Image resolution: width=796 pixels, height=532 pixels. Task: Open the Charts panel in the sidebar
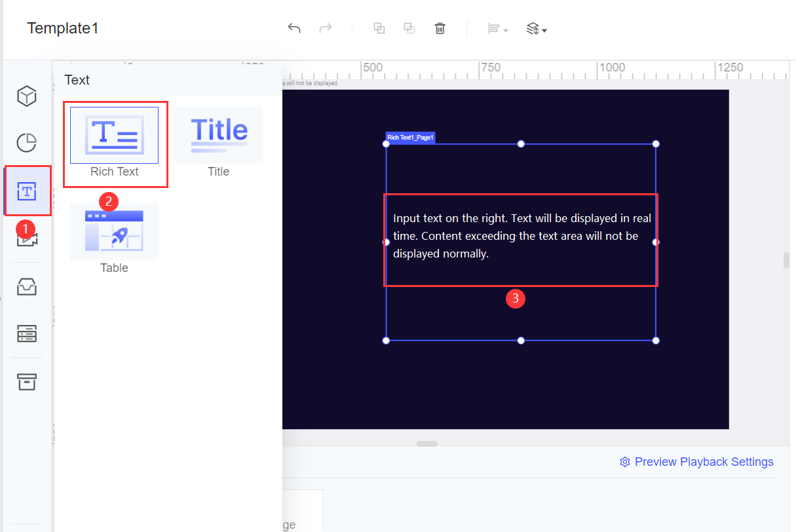[26, 143]
